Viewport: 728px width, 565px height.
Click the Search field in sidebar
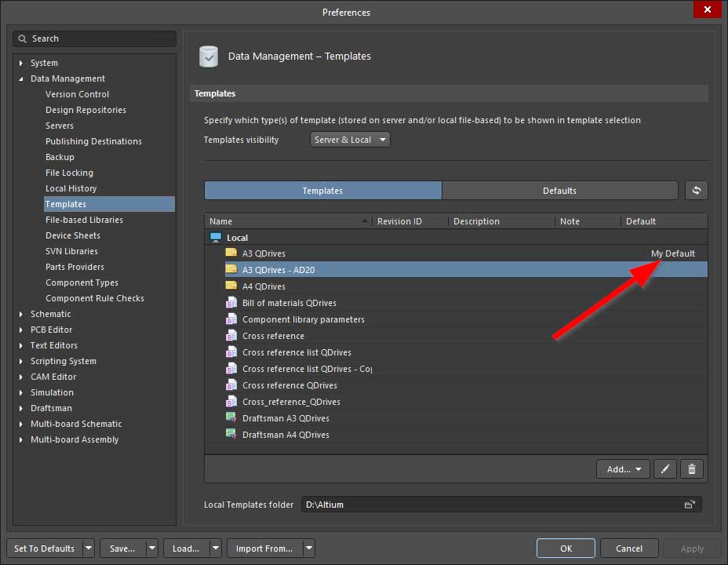[x=94, y=38]
